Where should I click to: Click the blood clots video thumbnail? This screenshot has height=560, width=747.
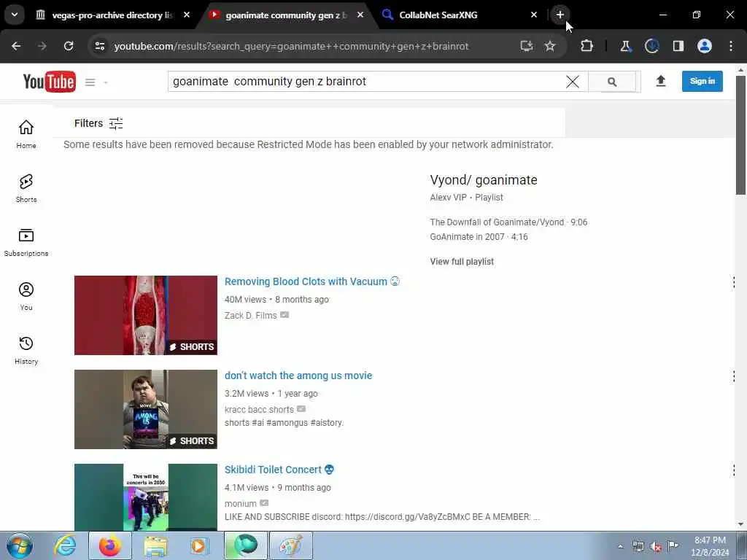click(146, 315)
